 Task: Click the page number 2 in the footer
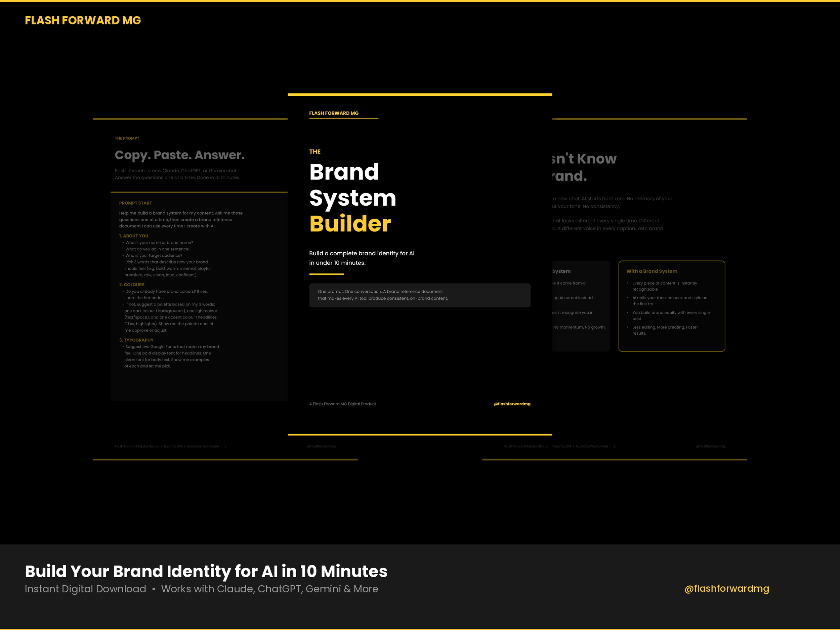coord(614,446)
